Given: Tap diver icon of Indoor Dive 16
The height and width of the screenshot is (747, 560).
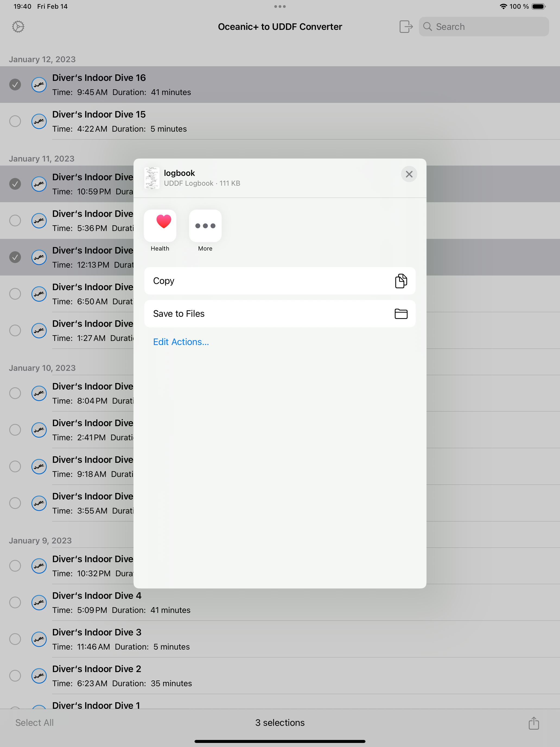Looking at the screenshot, I should 39,84.
